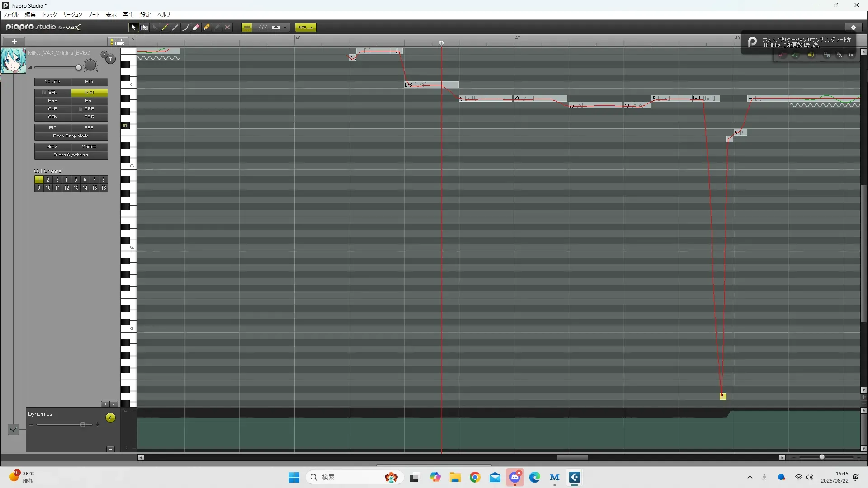Click the track volume slider handle

click(79, 68)
